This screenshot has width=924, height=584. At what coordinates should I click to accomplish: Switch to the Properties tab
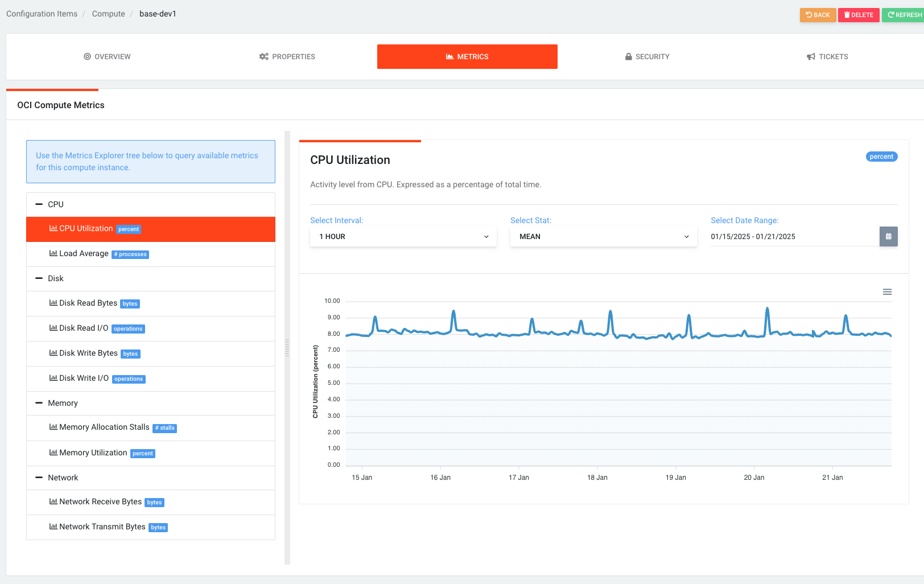click(x=287, y=57)
